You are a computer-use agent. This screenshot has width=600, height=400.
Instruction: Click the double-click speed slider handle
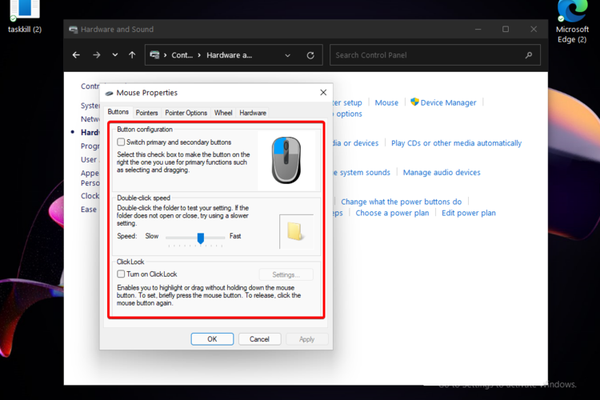click(201, 236)
